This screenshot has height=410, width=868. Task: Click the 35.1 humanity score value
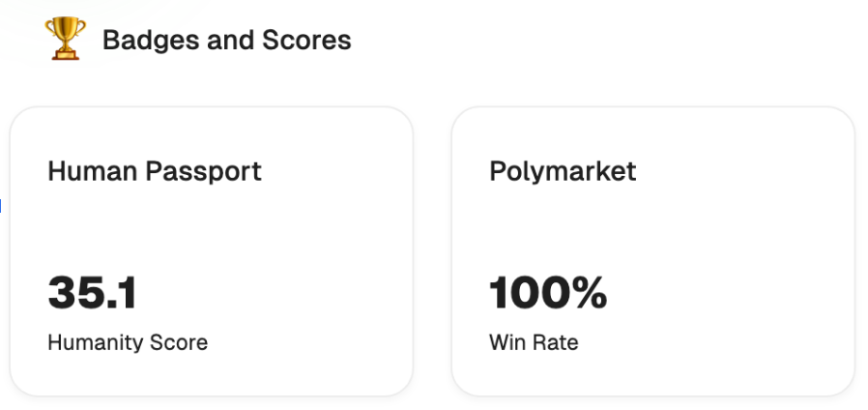point(92,293)
